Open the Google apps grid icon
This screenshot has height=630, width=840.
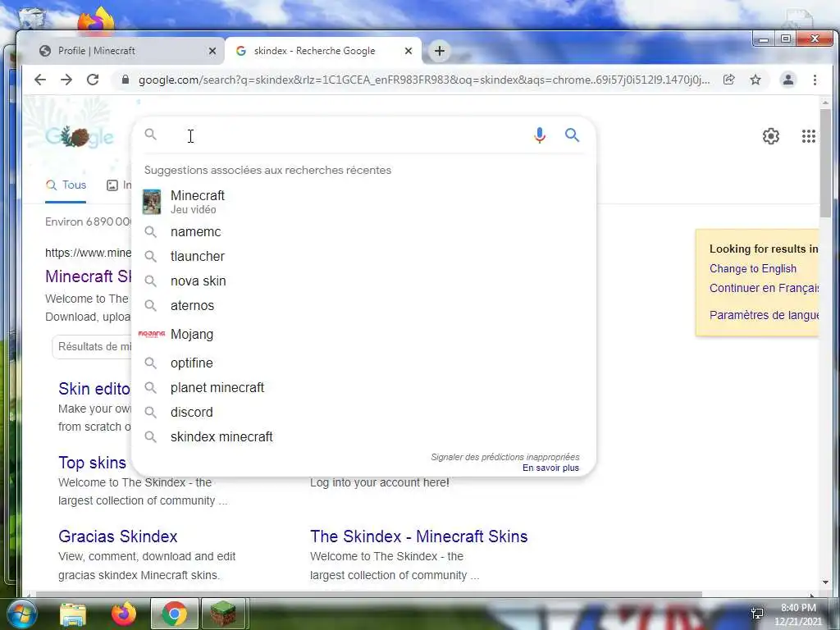pos(808,136)
